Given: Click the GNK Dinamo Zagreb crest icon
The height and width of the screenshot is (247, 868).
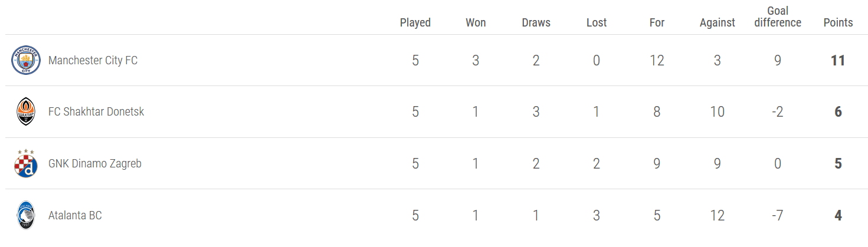Looking at the screenshot, I should [26, 163].
